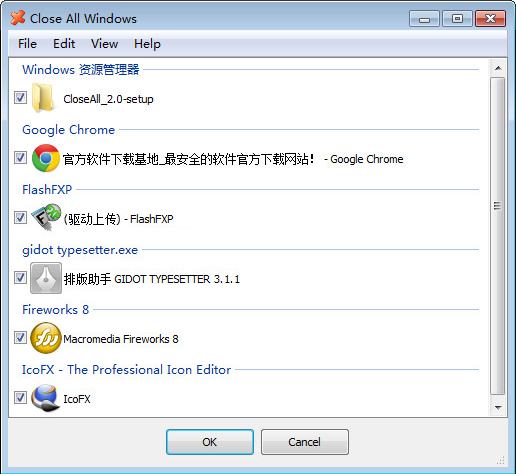
Task: Select the Google Chrome icon in the list
Action: [46, 158]
